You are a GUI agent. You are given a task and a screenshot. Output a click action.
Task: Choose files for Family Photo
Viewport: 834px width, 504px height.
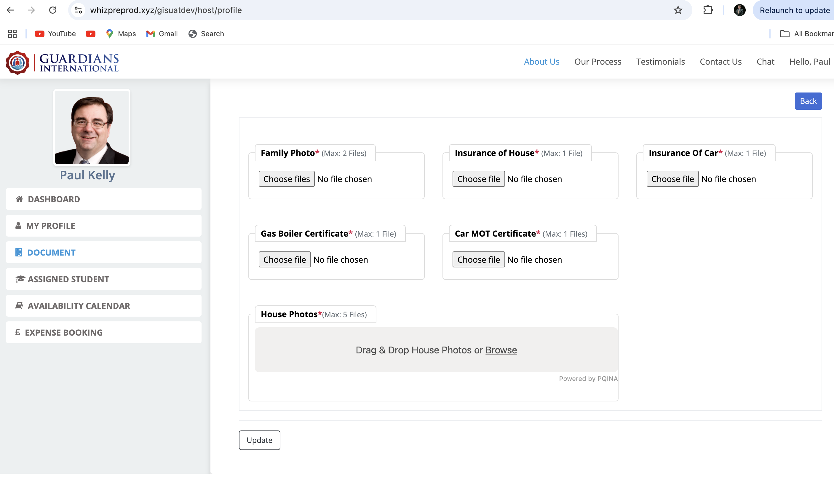click(286, 179)
